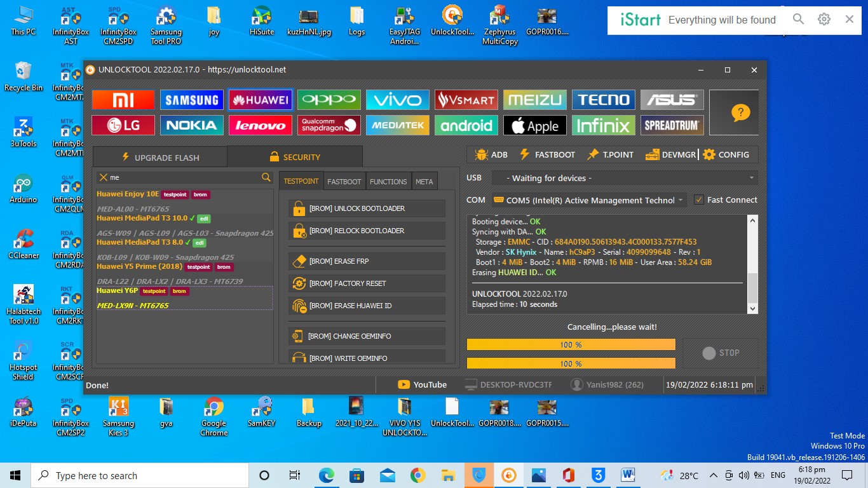The image size is (868, 488).
Task: Click DESKTOP-RVDC3TF computer name in status bar
Action: click(508, 384)
